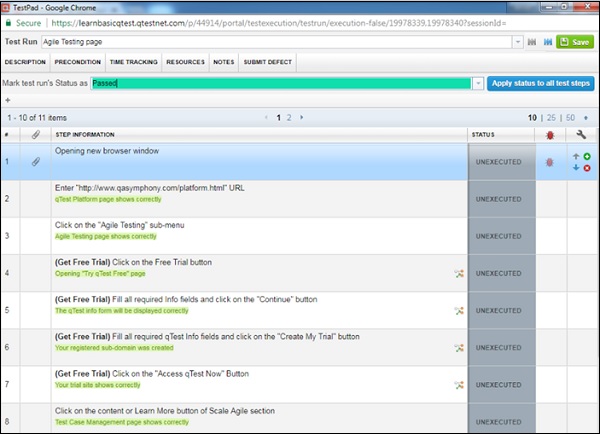Select 'Test Case Management page shows correctly'
600x434 pixels.
[x=122, y=422]
